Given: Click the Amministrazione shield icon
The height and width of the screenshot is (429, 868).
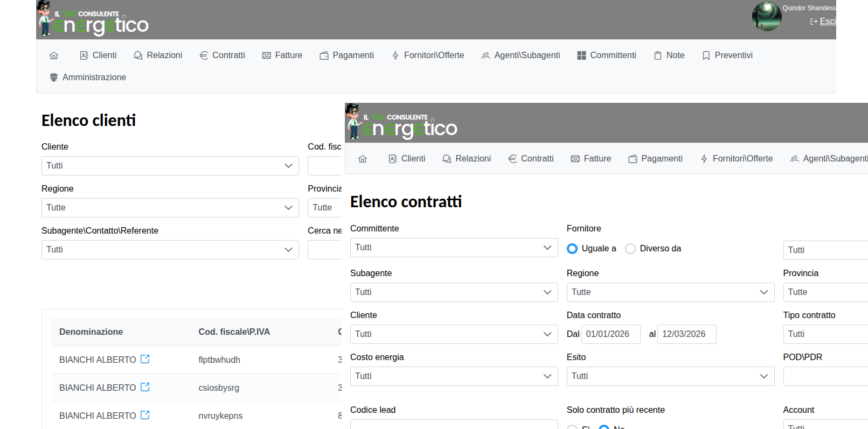Looking at the screenshot, I should point(54,78).
